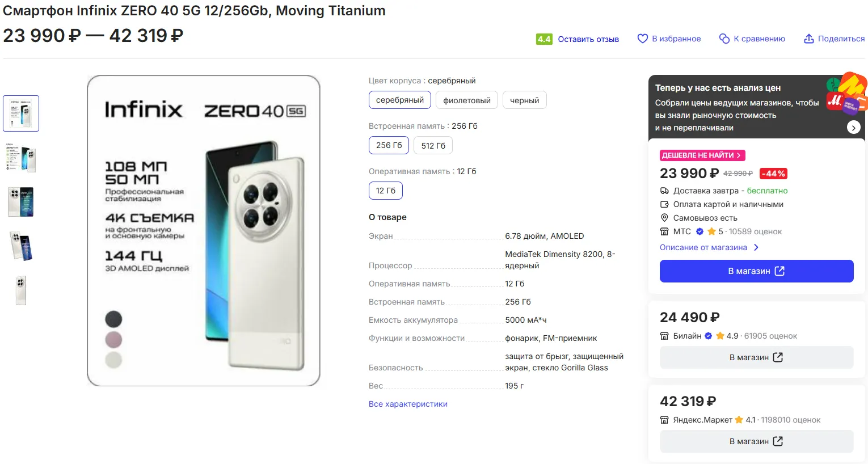Image resolution: width=868 pixels, height=464 pixels.
Task: Click external link icon on МТС store button
Action: [x=779, y=271]
